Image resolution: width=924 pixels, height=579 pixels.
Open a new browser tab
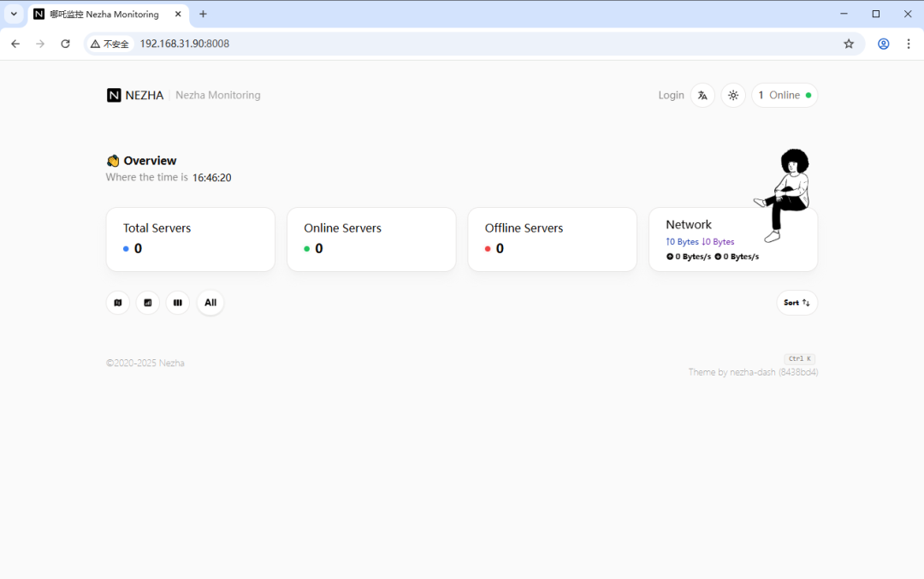(203, 15)
